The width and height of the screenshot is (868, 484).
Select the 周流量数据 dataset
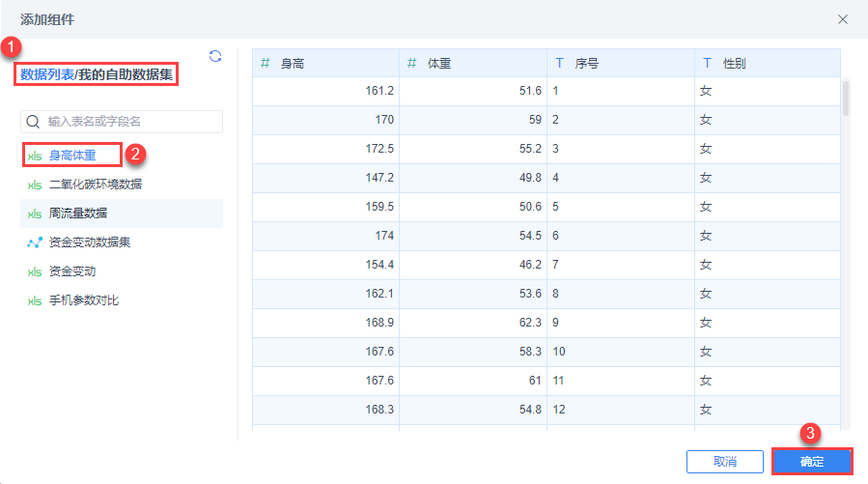tap(122, 214)
